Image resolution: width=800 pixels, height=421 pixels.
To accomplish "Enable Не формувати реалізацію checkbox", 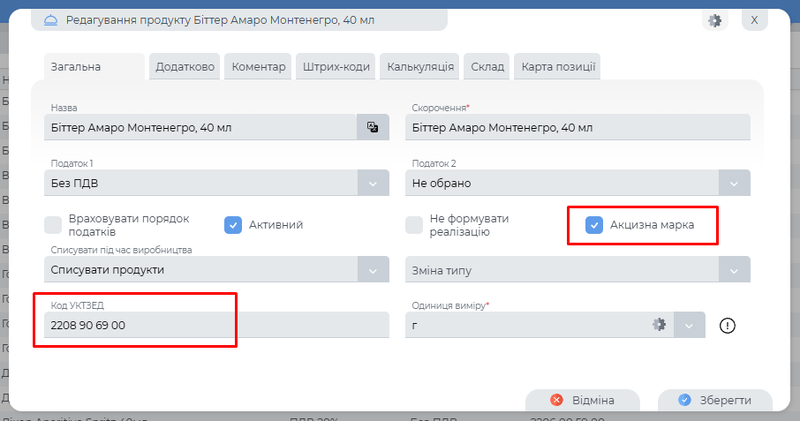I will coord(414,225).
